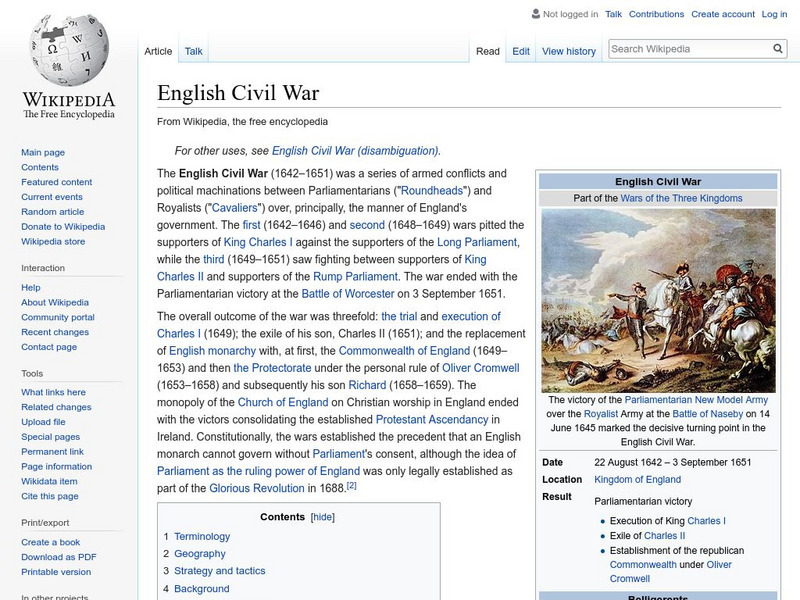Image resolution: width=800 pixels, height=600 pixels.
Task: Click Create account link
Action: 722,14
